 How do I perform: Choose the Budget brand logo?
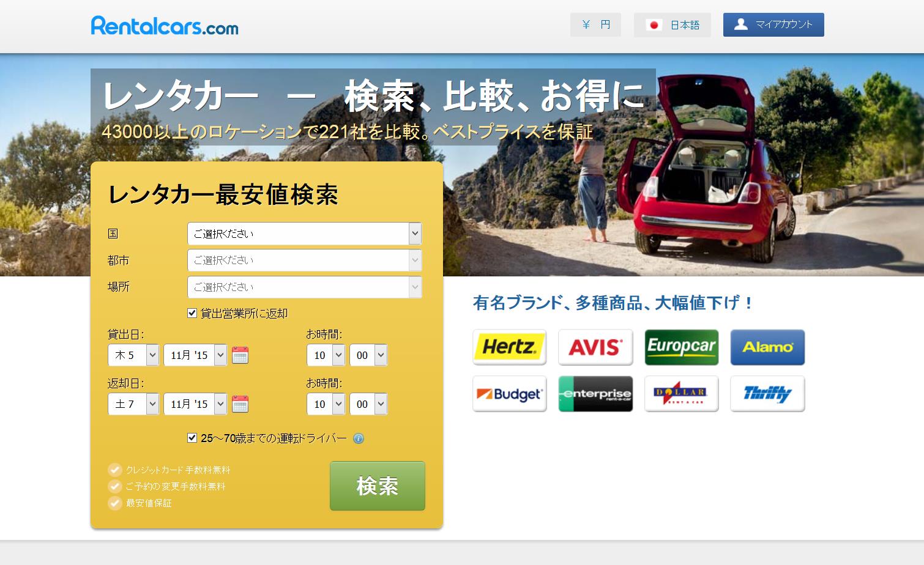(509, 394)
